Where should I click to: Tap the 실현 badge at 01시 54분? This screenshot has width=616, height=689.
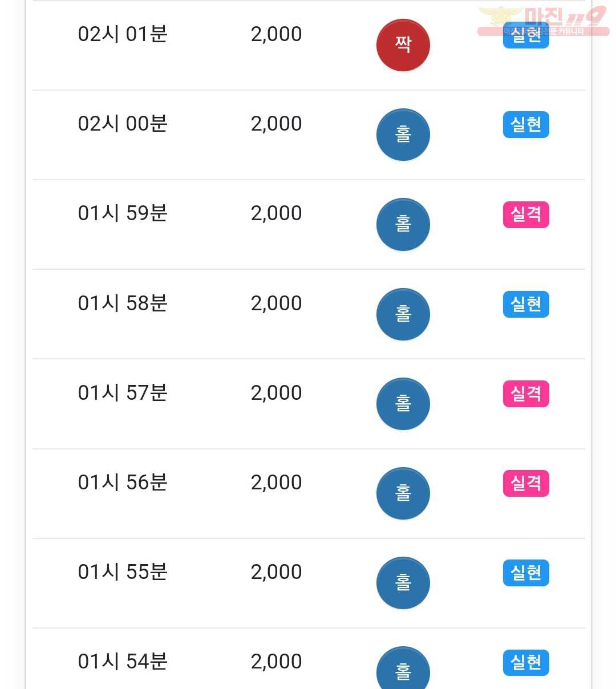point(526,662)
